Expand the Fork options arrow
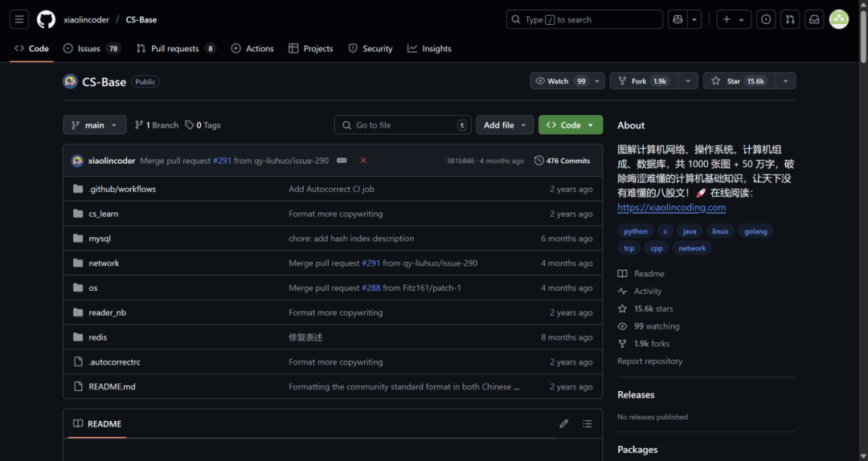The image size is (868, 461). 688,81
